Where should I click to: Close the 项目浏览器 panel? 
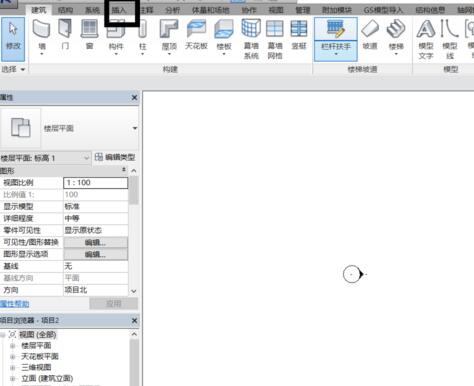(x=134, y=320)
